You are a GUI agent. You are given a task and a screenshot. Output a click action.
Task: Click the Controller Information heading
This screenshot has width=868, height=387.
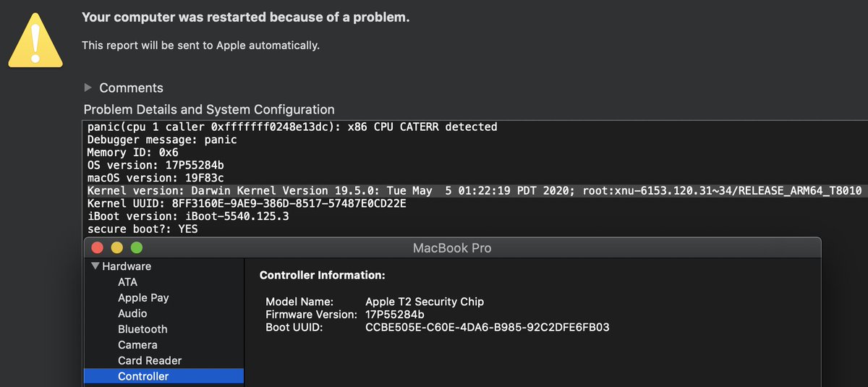click(x=323, y=276)
